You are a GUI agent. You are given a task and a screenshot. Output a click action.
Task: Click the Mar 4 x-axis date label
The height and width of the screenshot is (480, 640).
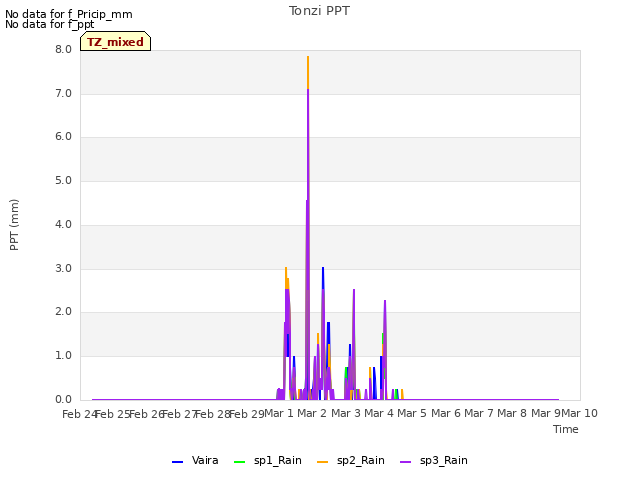pos(379,413)
